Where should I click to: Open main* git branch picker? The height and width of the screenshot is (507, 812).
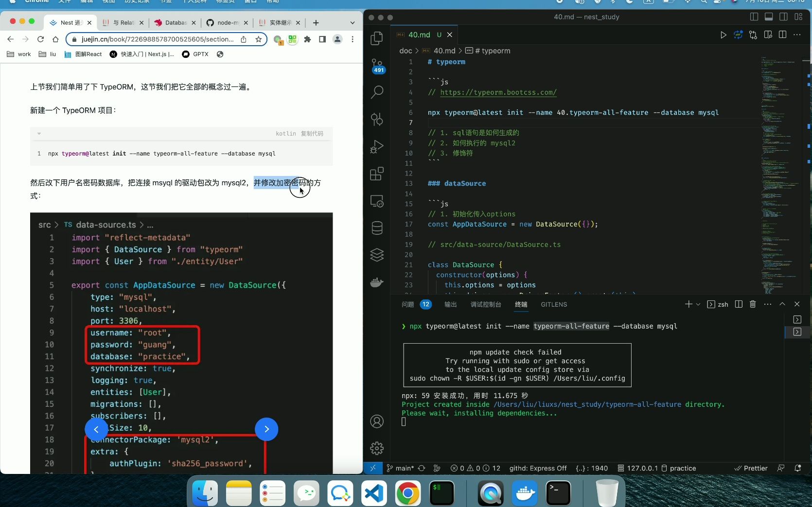pos(400,468)
